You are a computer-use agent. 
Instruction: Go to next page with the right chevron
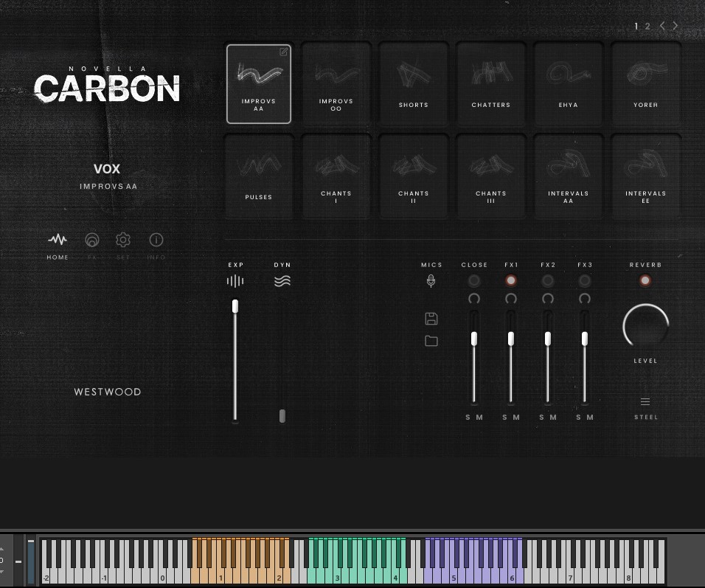tap(676, 26)
